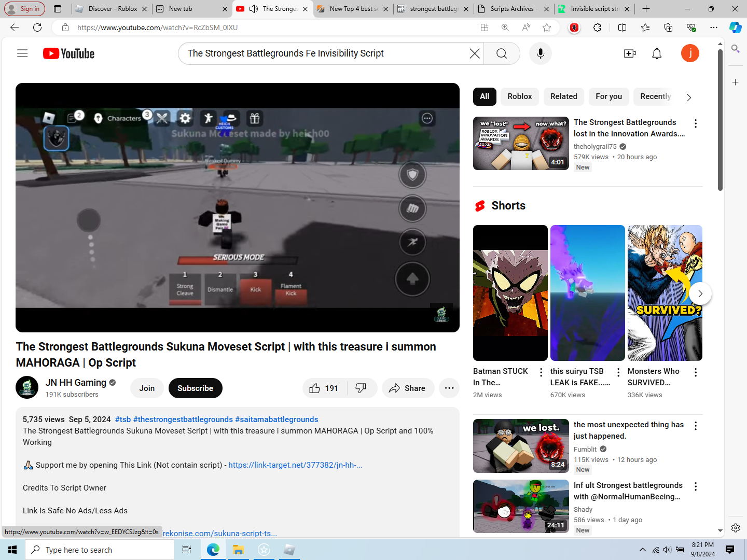Select the For you filter chip

tap(608, 96)
